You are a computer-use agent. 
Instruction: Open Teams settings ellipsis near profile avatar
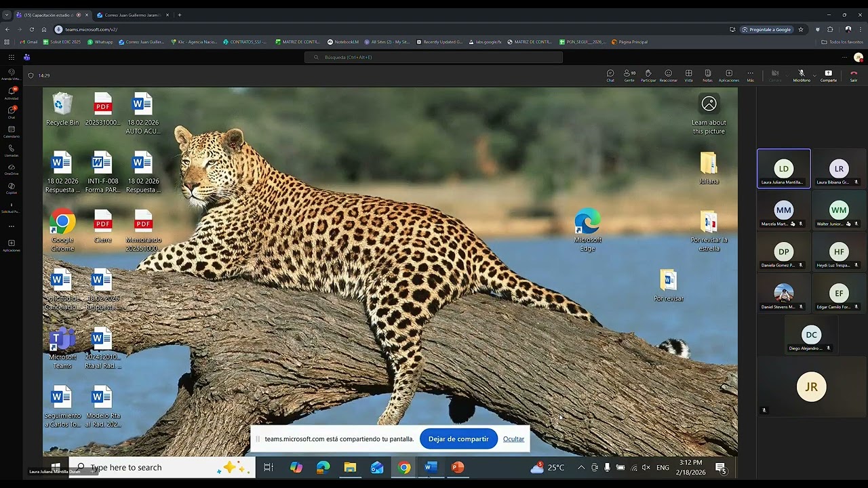[844, 57]
